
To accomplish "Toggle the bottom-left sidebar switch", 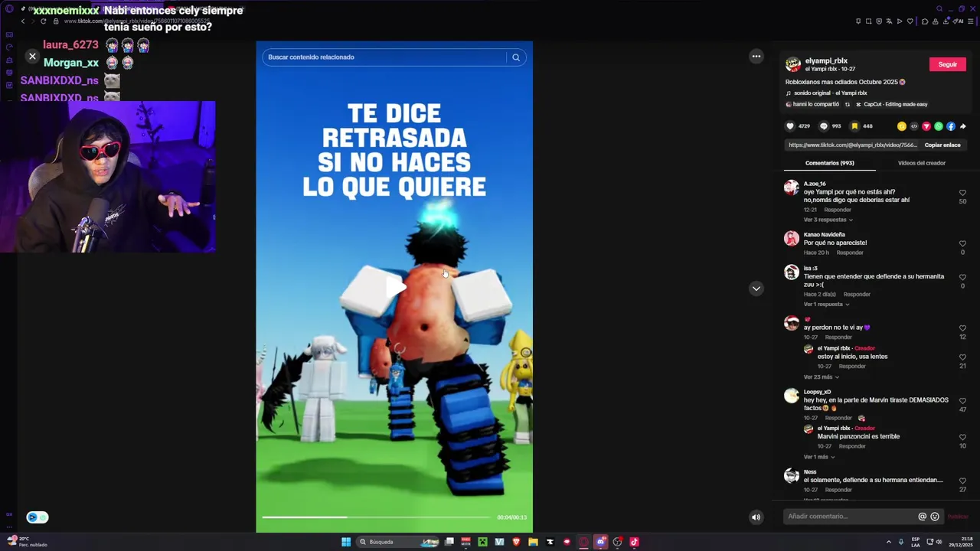I will coord(37,517).
